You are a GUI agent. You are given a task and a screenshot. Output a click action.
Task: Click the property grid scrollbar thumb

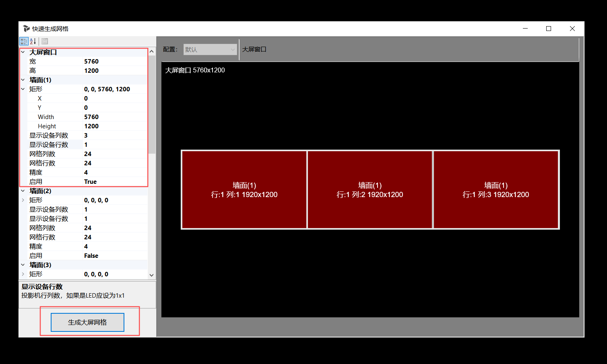152,105
